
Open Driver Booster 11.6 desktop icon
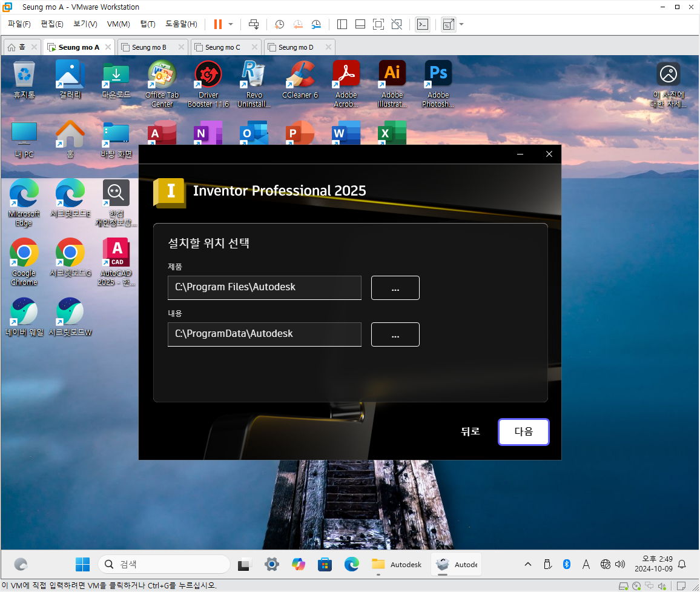click(x=208, y=84)
